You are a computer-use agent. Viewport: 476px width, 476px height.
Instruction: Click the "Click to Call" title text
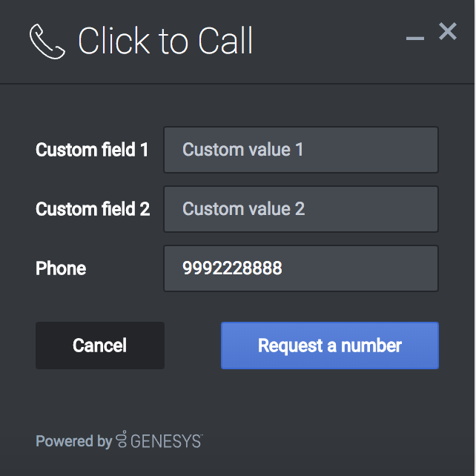tap(165, 42)
